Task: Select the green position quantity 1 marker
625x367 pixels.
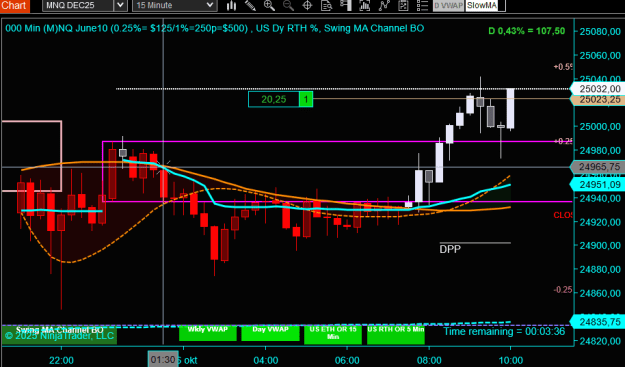Action: pyautogui.click(x=306, y=99)
